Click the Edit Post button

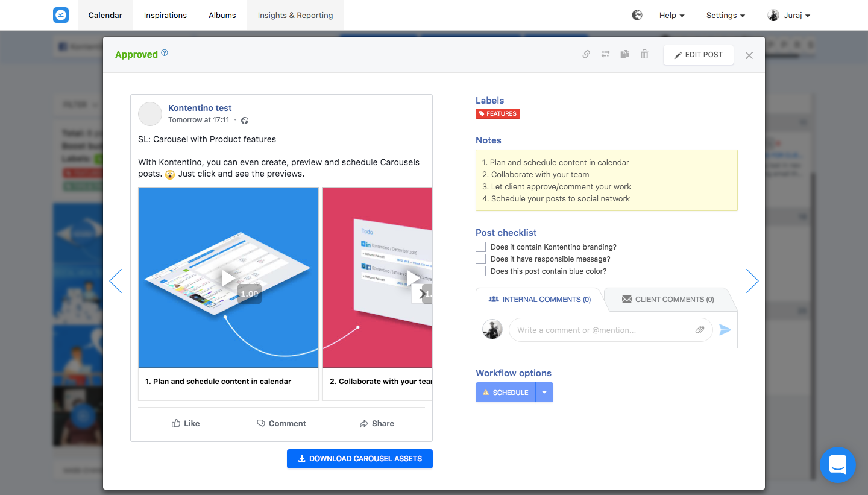pyautogui.click(x=699, y=55)
